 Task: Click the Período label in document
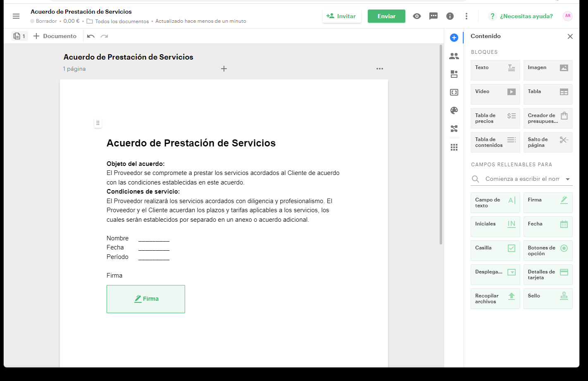[x=117, y=257]
